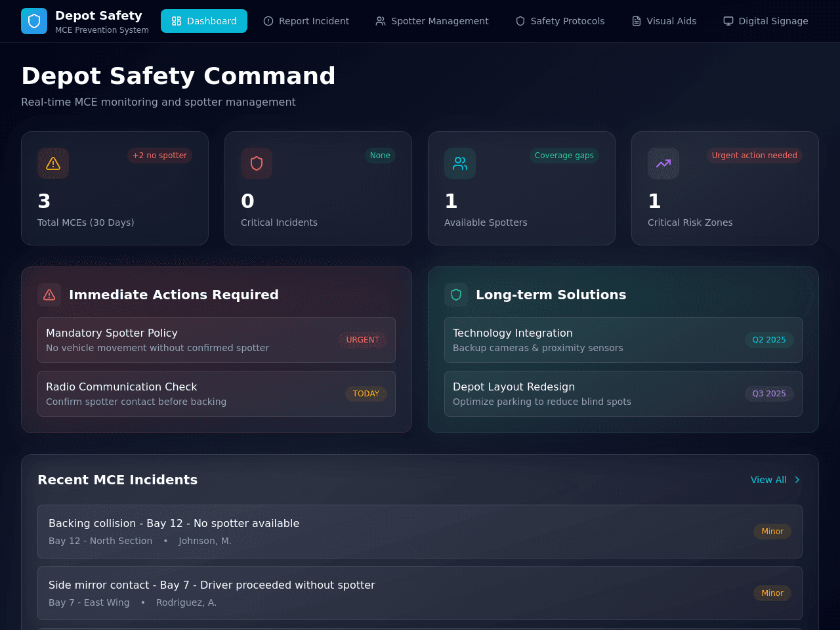
Task: Click the Available Spotters label
Action: (x=486, y=222)
